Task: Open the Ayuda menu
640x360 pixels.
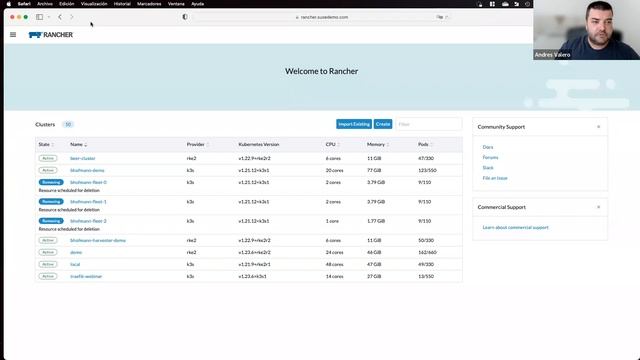Action: coord(198,4)
